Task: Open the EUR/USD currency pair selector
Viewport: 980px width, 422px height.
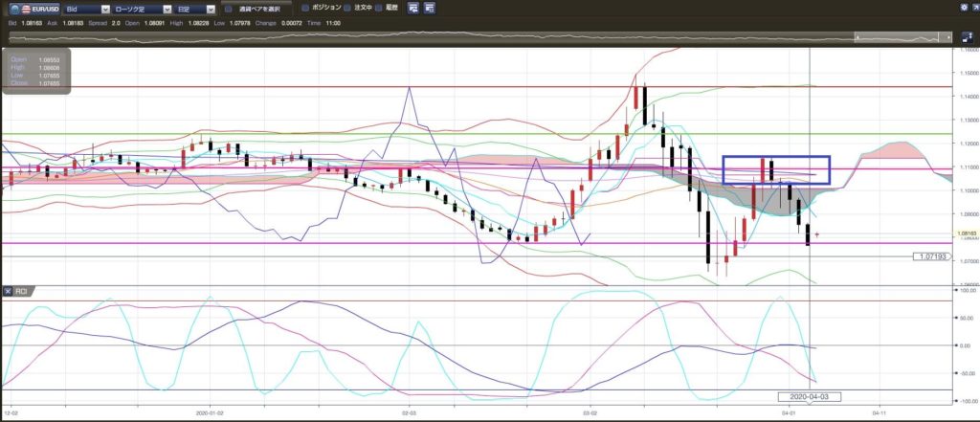Action: click(x=35, y=9)
